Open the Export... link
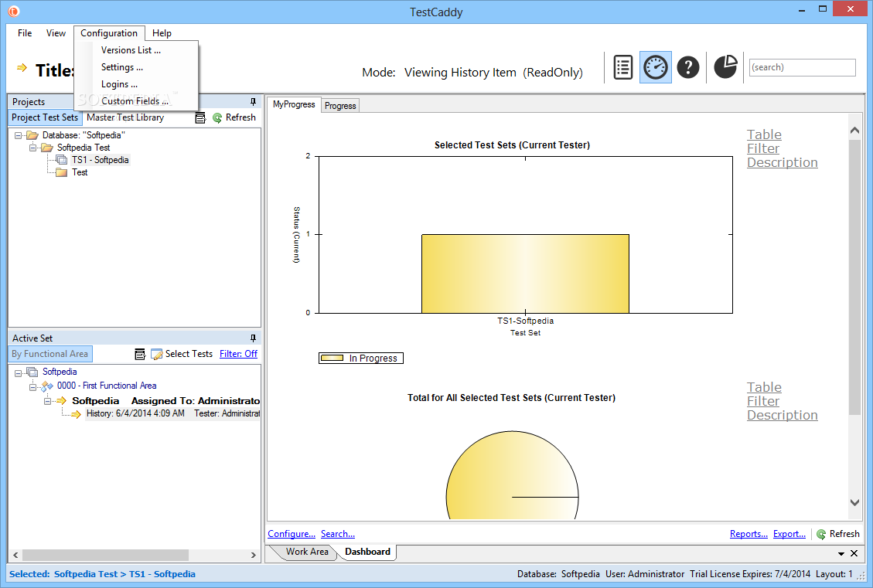873x588 pixels. click(x=789, y=534)
